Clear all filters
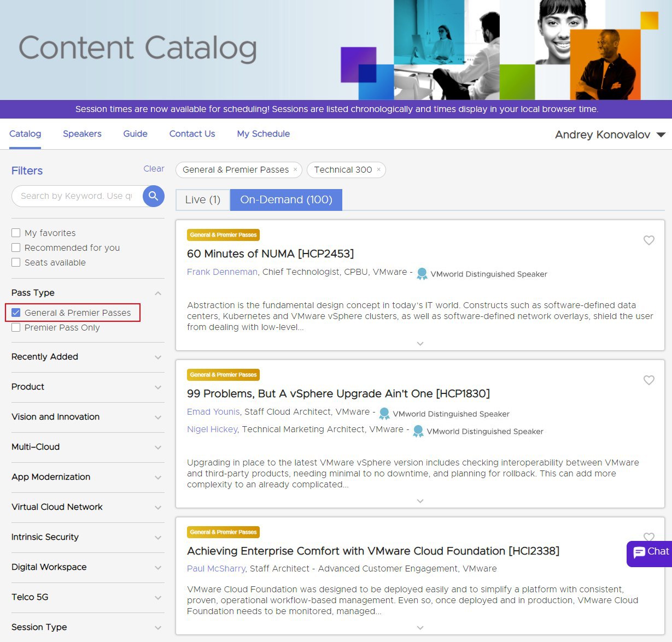Viewport: 672px width, 642px height. 154,169
